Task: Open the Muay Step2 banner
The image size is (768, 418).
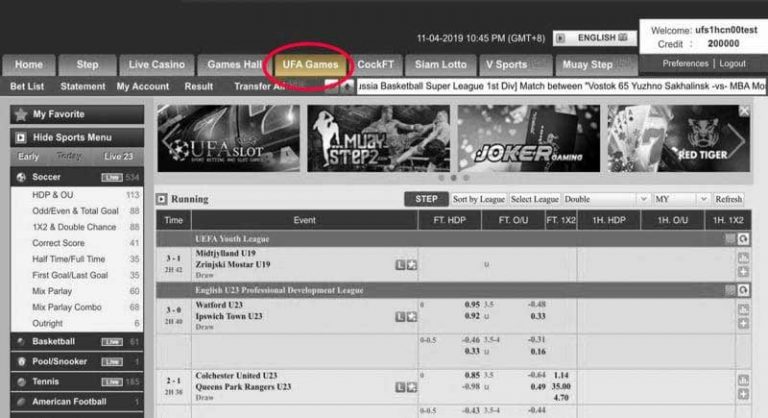Action: [378, 138]
